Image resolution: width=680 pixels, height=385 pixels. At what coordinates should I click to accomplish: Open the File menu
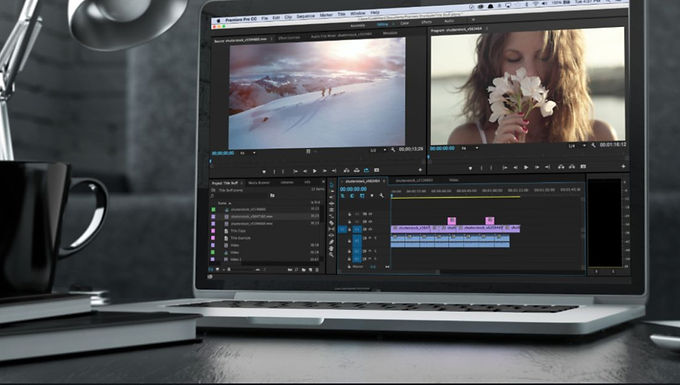tap(265, 18)
